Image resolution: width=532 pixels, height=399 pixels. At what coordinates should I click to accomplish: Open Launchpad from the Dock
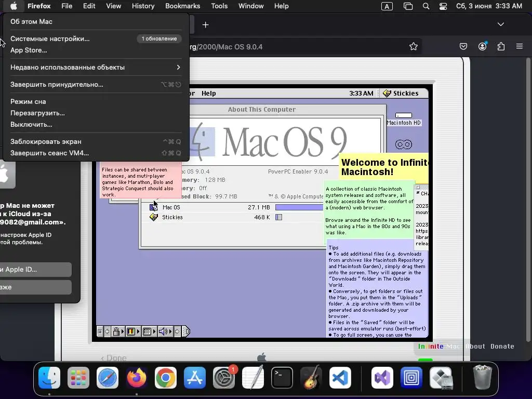pyautogui.click(x=78, y=378)
